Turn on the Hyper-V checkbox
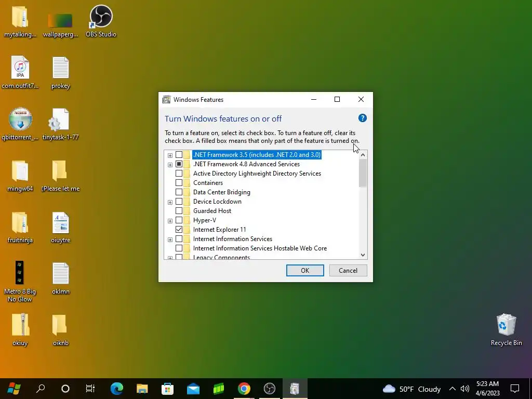 coord(179,220)
